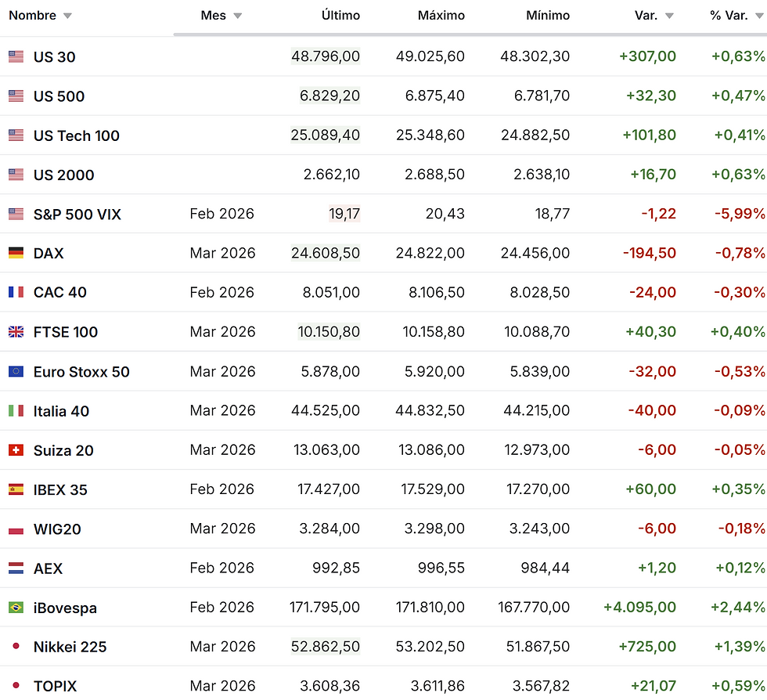This screenshot has height=700, width=767.
Task: Click the Spanish flag icon beside IBEX 35
Action: tap(16, 489)
